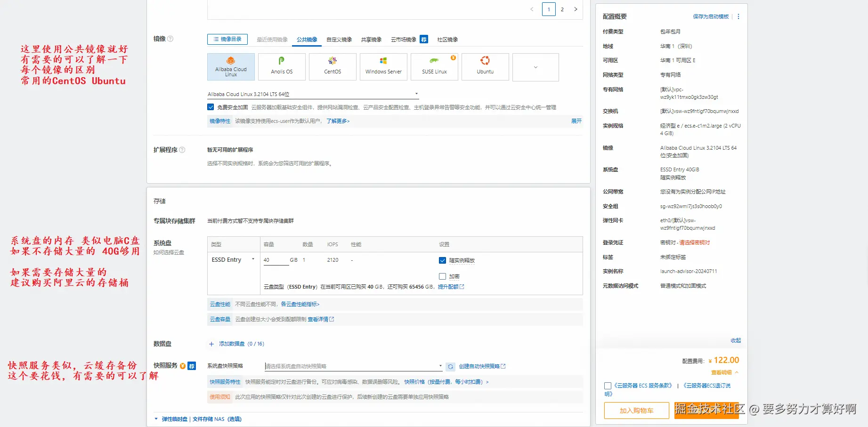868x427 pixels.
Task: Switch to 云市场镜像 tab
Action: coord(404,40)
